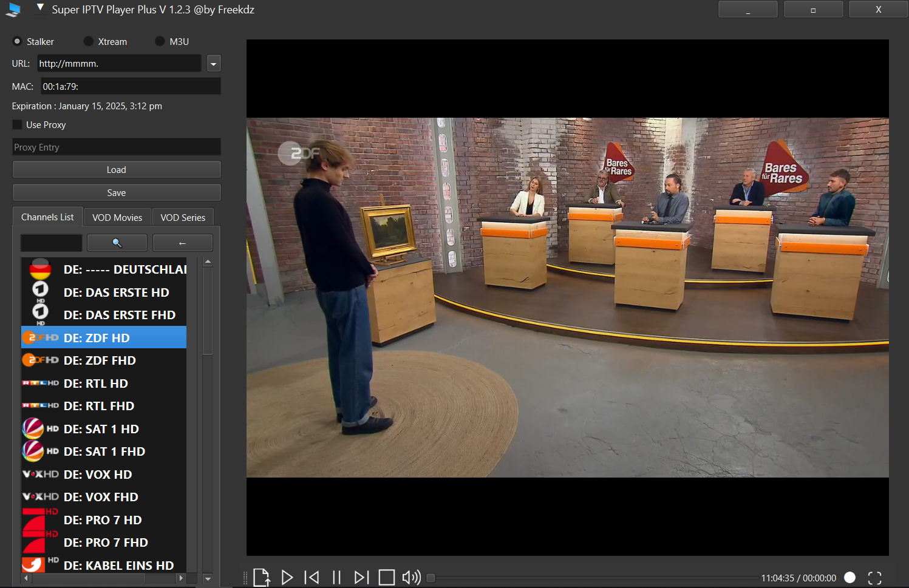Focus the Proxy Entry text field
This screenshot has width=909, height=588.
pyautogui.click(x=117, y=147)
